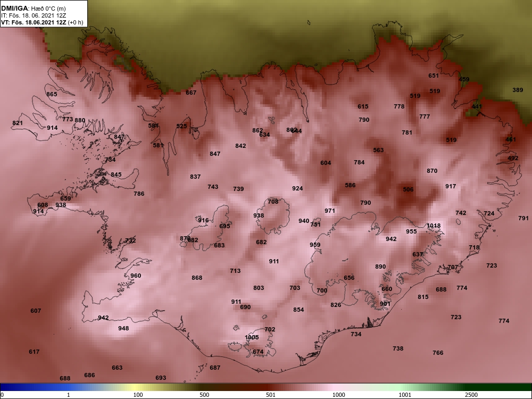This screenshot has width=532, height=399.
Task: Select the map value 955
Action: pos(411,231)
